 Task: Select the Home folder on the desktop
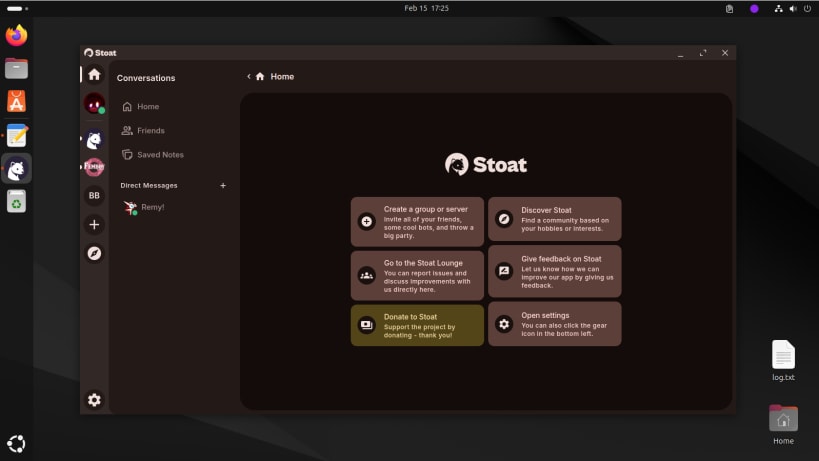tap(783, 424)
